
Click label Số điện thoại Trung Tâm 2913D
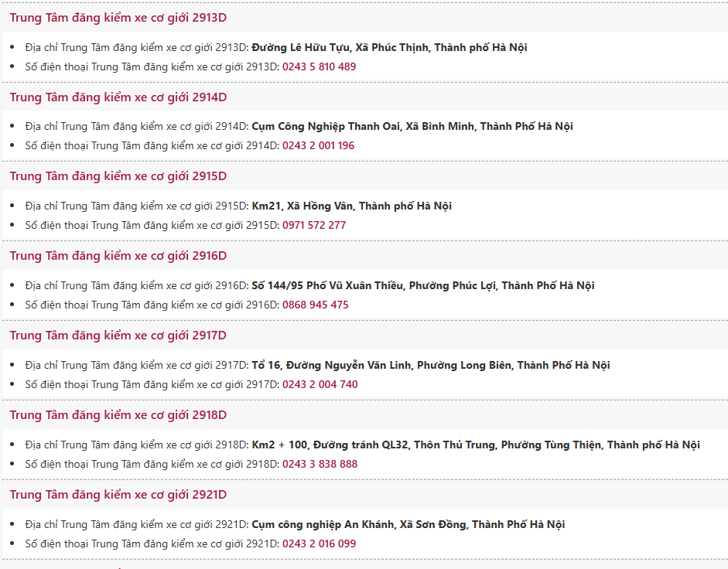tap(152, 66)
